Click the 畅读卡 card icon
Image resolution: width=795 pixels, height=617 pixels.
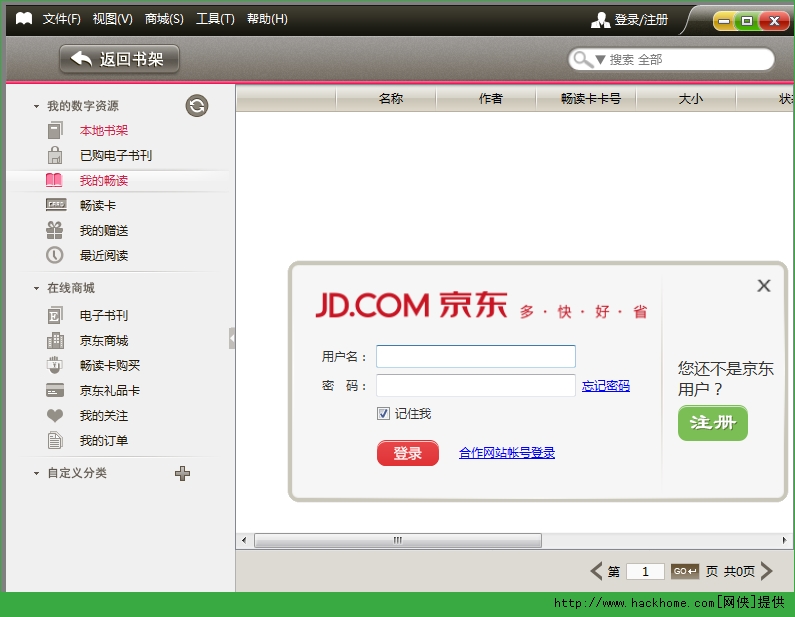tap(56, 204)
